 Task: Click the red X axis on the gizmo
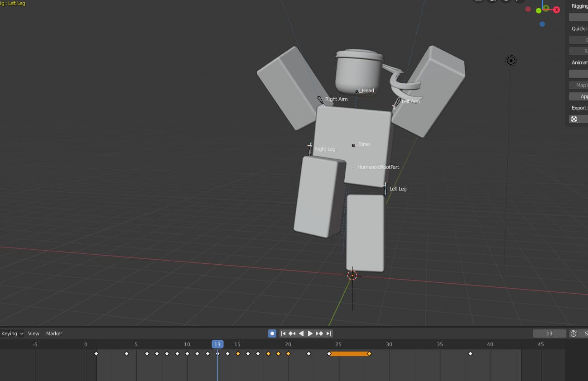pos(557,10)
